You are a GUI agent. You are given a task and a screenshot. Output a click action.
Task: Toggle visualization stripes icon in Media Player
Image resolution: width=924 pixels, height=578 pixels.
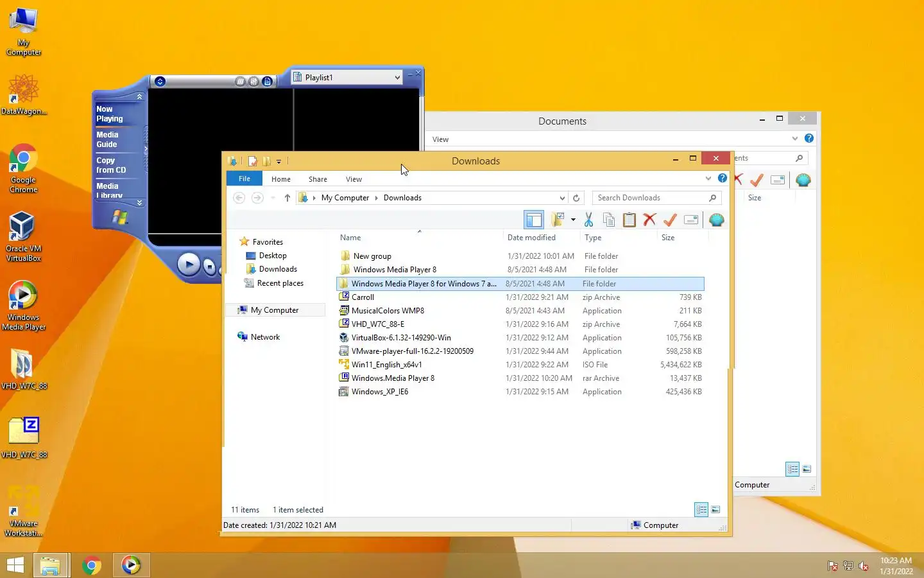(240, 82)
